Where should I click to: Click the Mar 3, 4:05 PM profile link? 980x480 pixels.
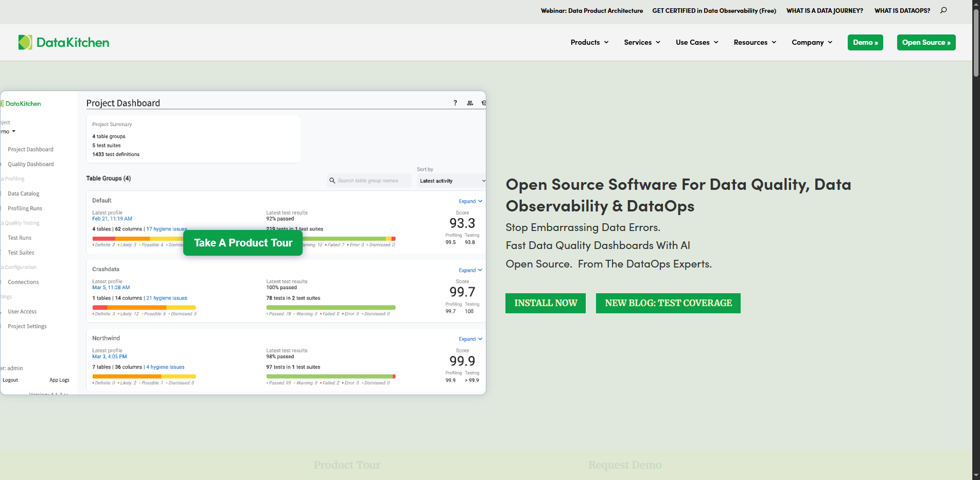[x=110, y=357]
